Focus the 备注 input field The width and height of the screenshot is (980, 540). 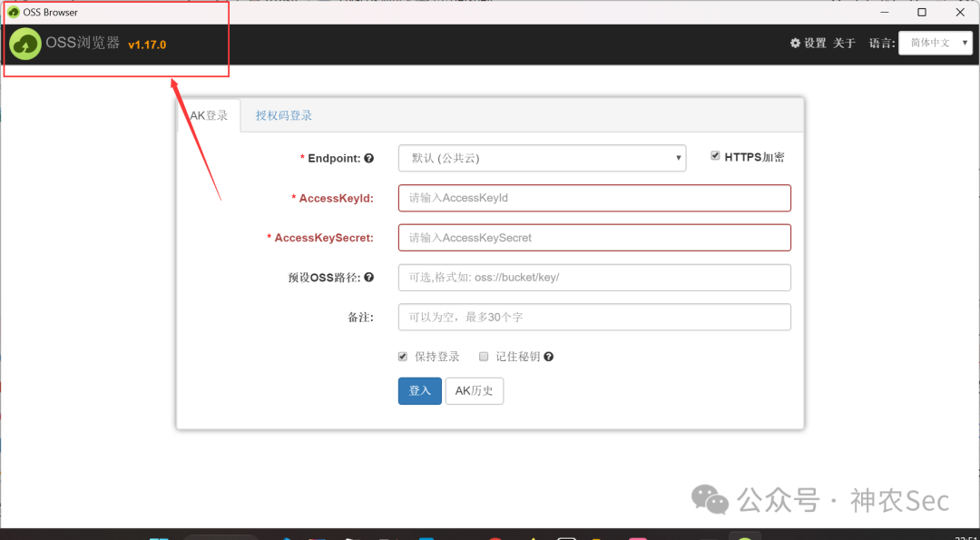pyautogui.click(x=594, y=317)
